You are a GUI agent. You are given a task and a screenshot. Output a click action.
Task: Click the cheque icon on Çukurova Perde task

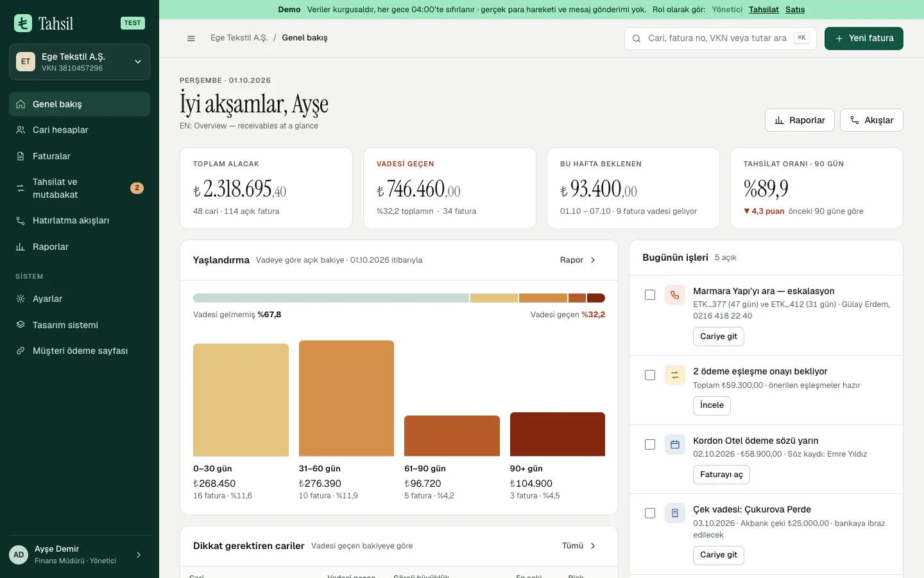tap(675, 513)
